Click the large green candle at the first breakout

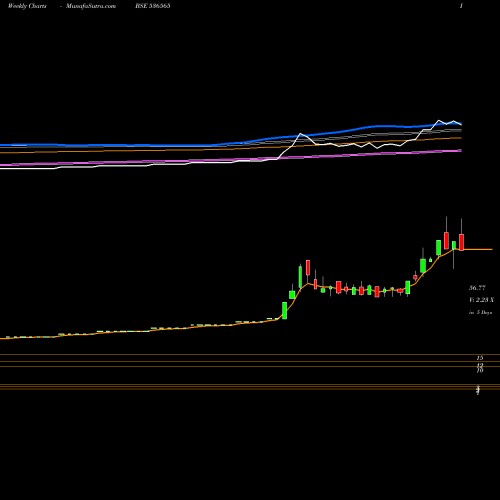point(285,310)
